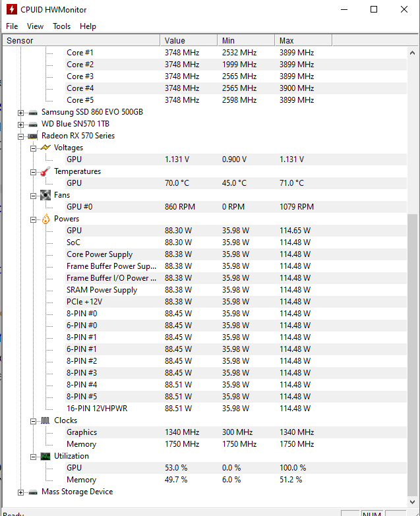The height and width of the screenshot is (516, 420).
Task: Collapse the Radeon RX 570 Series node
Action: (x=20, y=136)
